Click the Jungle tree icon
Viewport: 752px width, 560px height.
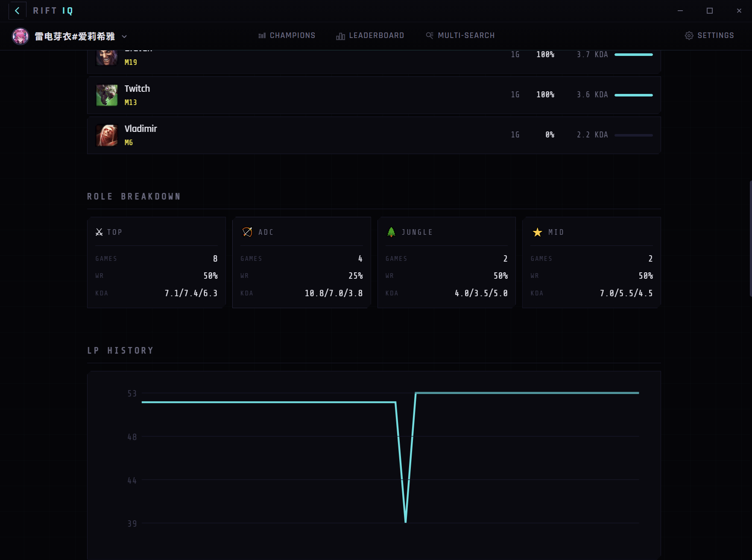point(391,232)
